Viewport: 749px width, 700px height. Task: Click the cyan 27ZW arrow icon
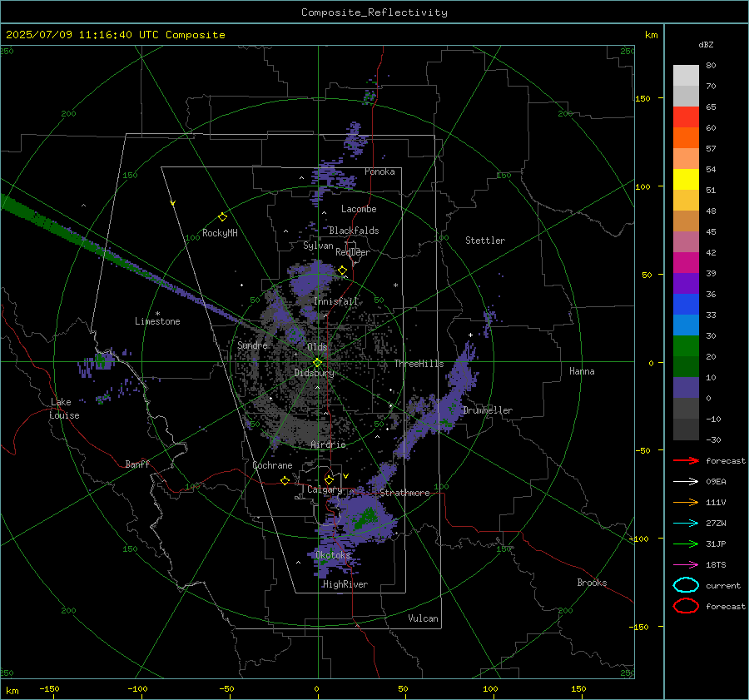click(686, 524)
